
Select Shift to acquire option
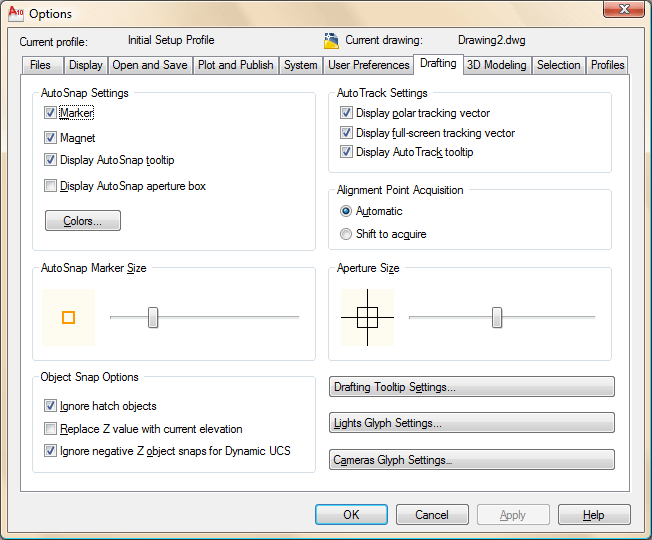click(346, 234)
